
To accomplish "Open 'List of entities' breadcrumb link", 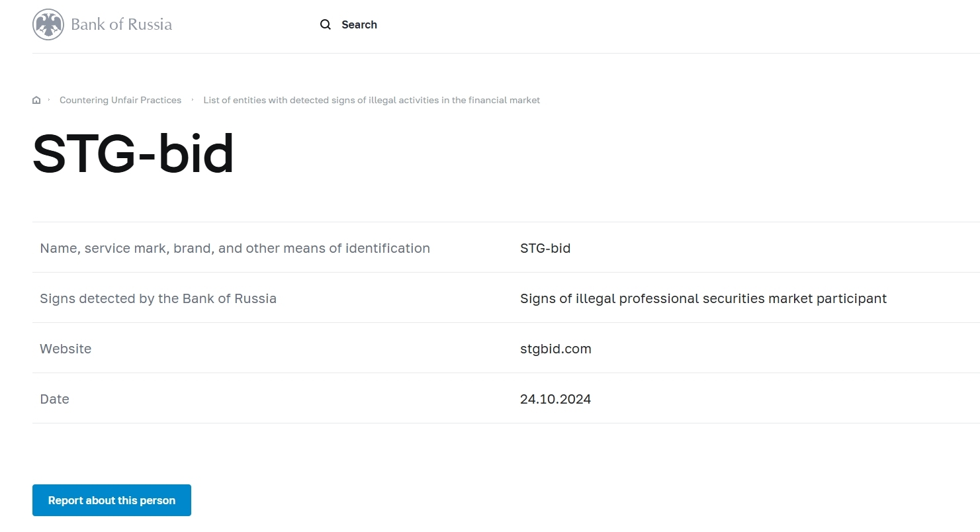I will (x=371, y=101).
